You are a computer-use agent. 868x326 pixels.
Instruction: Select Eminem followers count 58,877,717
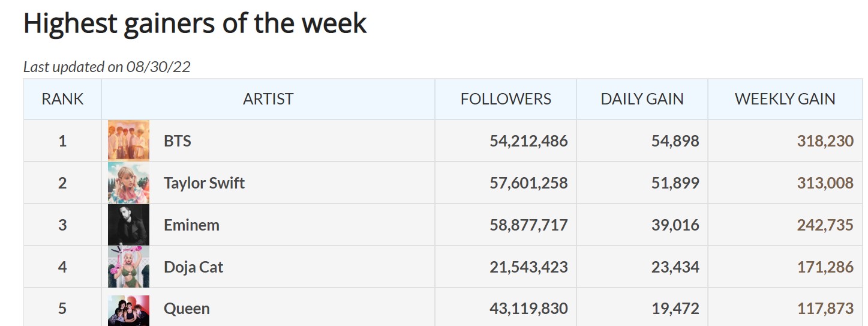tap(528, 225)
